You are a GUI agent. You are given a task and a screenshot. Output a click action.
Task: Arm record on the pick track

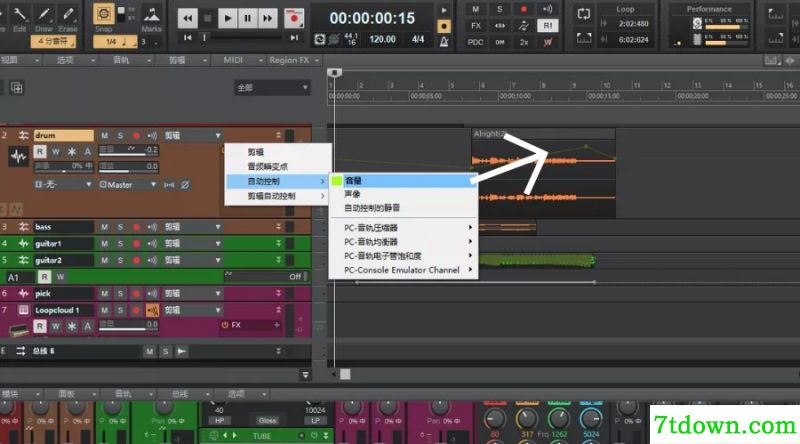click(136, 293)
